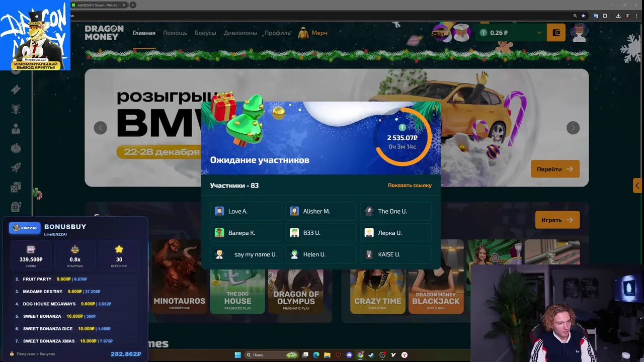Open the Помощь menu item
The width and height of the screenshot is (644, 362).
pyautogui.click(x=175, y=33)
